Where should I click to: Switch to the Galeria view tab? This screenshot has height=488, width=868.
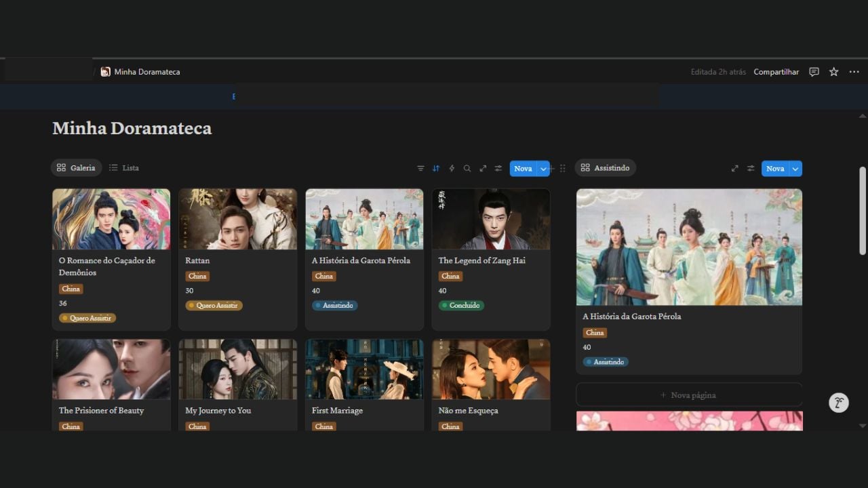pyautogui.click(x=76, y=168)
